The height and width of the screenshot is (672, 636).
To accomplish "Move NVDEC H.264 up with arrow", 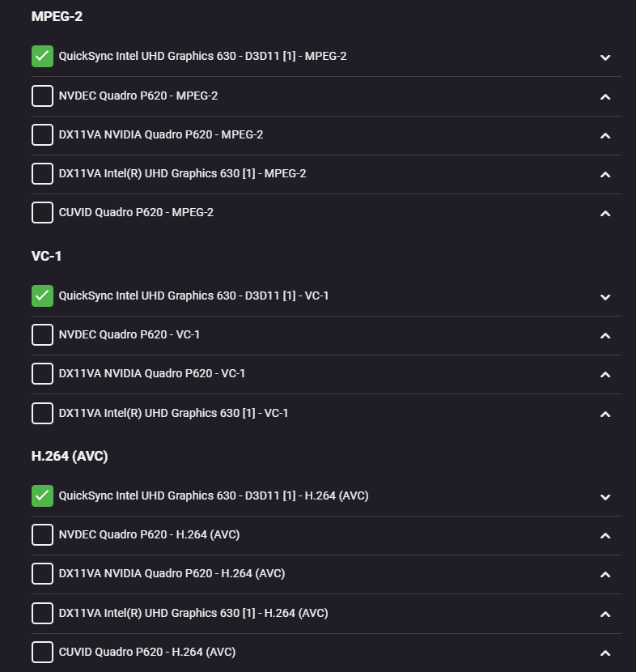I will [x=604, y=535].
